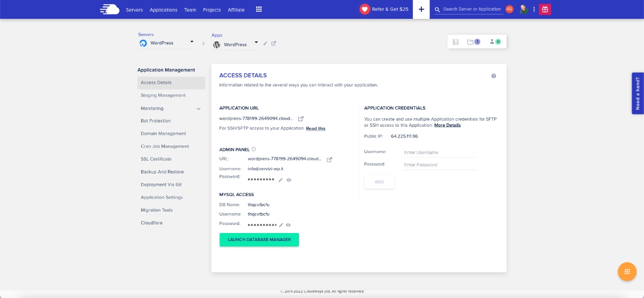Open the three-dot user menu
Image resolution: width=644 pixels, height=298 pixels.
[534, 10]
